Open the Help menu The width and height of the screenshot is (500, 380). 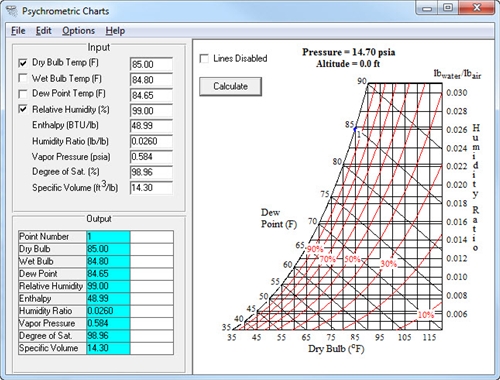pyautogui.click(x=115, y=31)
